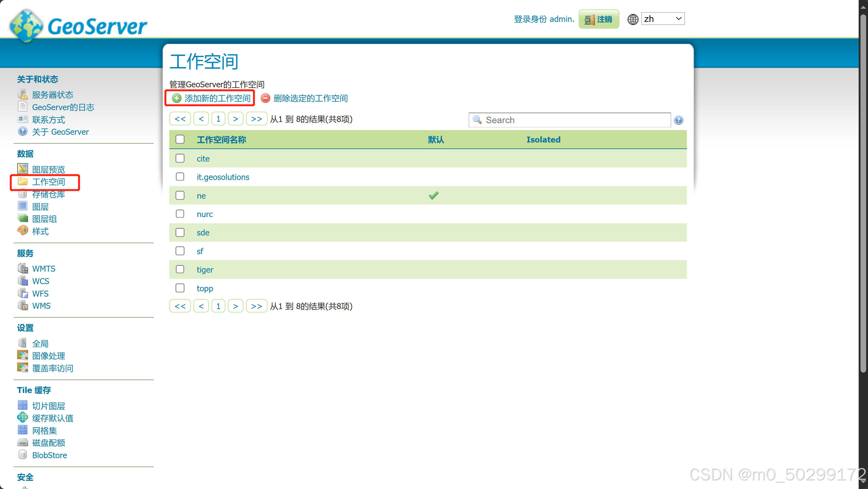Click the layer groups stacked icon
The width and height of the screenshot is (868, 489).
[x=22, y=218]
